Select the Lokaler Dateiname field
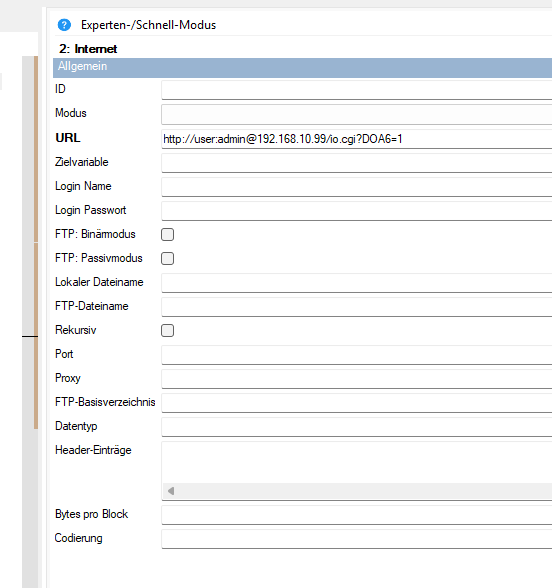The image size is (552, 588). (357, 283)
